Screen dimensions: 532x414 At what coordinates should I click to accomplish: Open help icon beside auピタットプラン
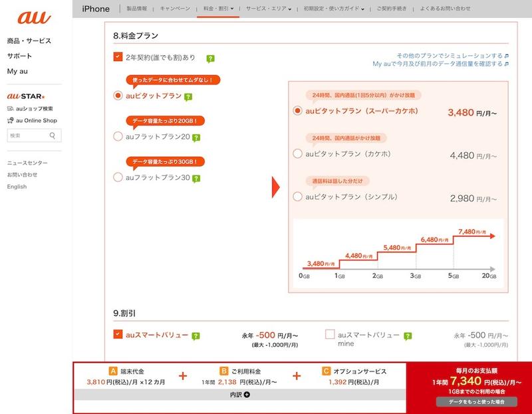coord(188,97)
